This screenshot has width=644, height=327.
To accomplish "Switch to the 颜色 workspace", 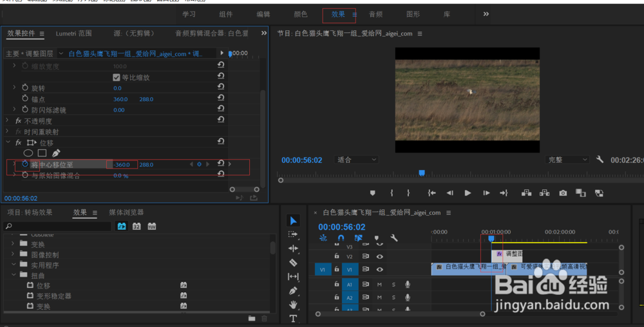I will tap(301, 14).
